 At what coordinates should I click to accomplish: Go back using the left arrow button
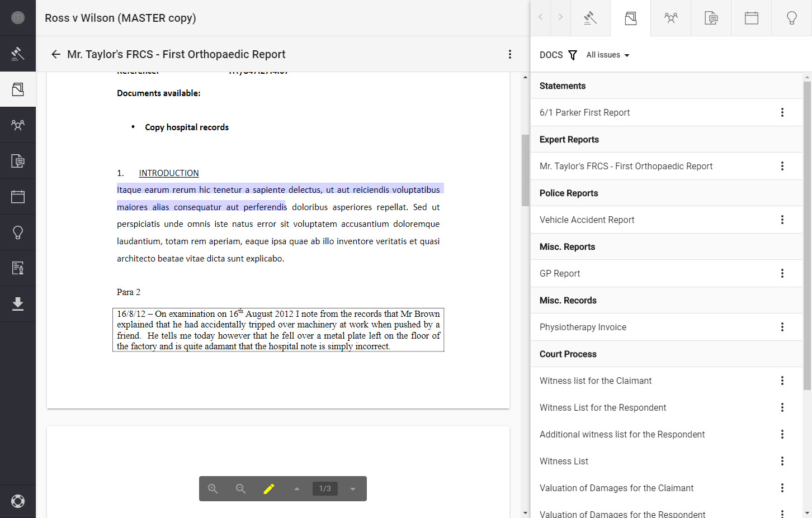pos(56,54)
